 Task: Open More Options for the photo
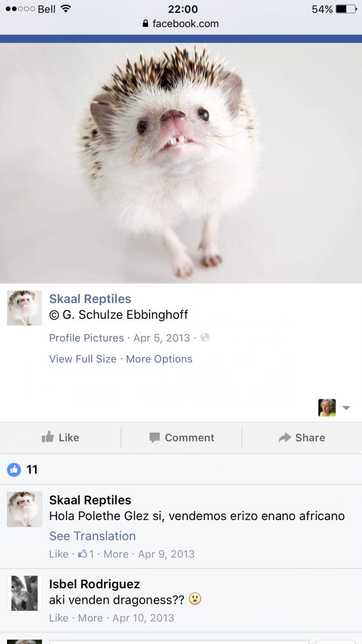click(x=159, y=359)
